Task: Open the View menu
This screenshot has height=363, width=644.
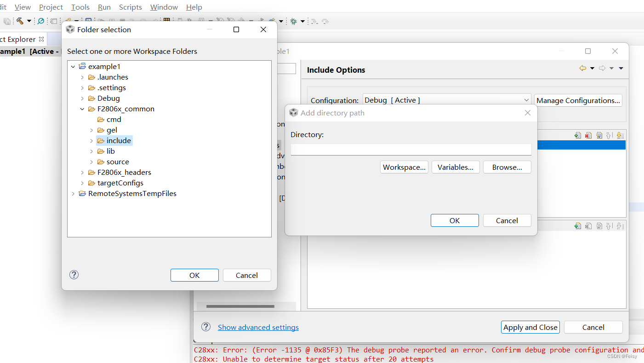Action: point(23,7)
